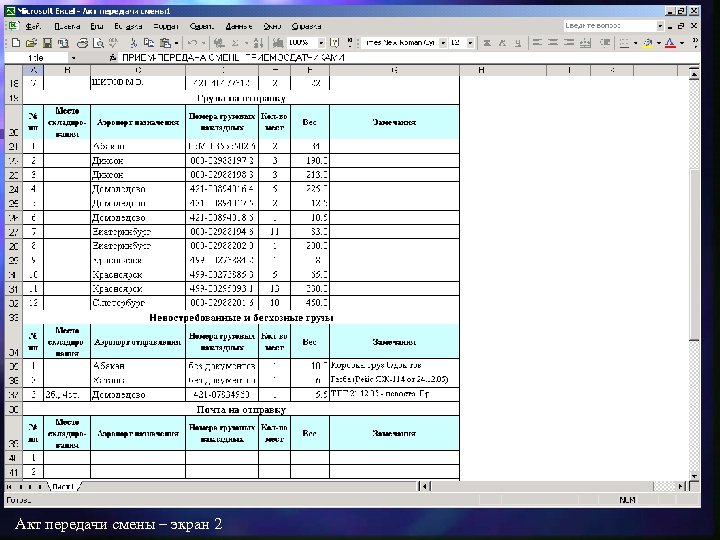Select the Лист1 sheet tab

[63, 486]
